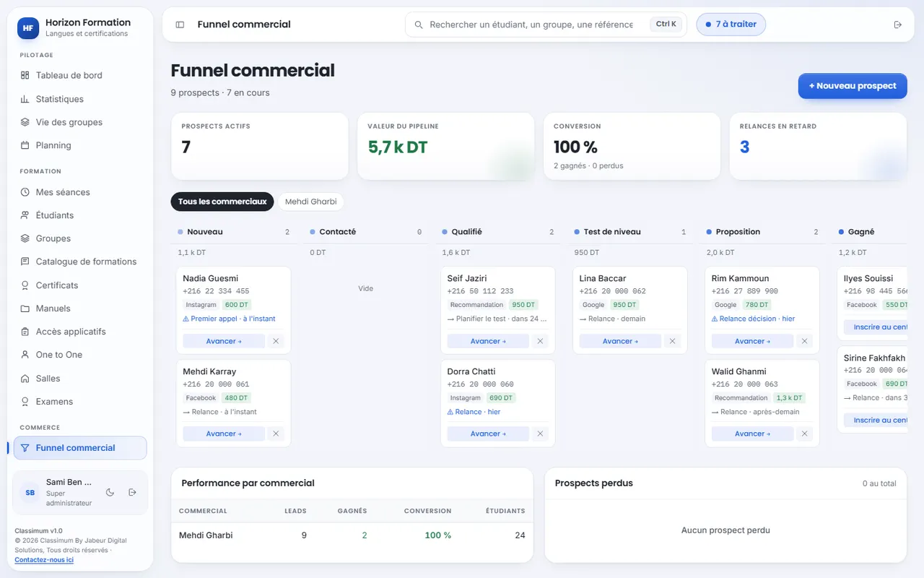Click Mehdi Gharbi row in performance table

click(x=352, y=535)
